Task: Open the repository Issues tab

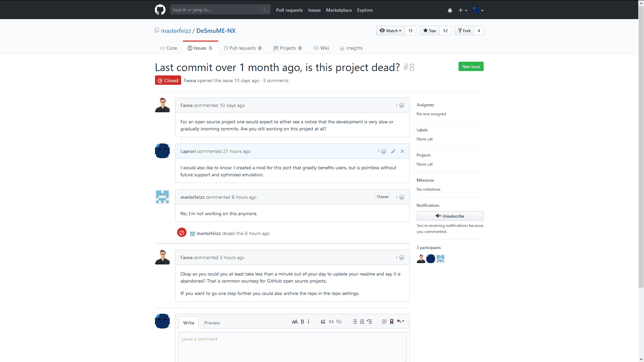Action: (200, 48)
